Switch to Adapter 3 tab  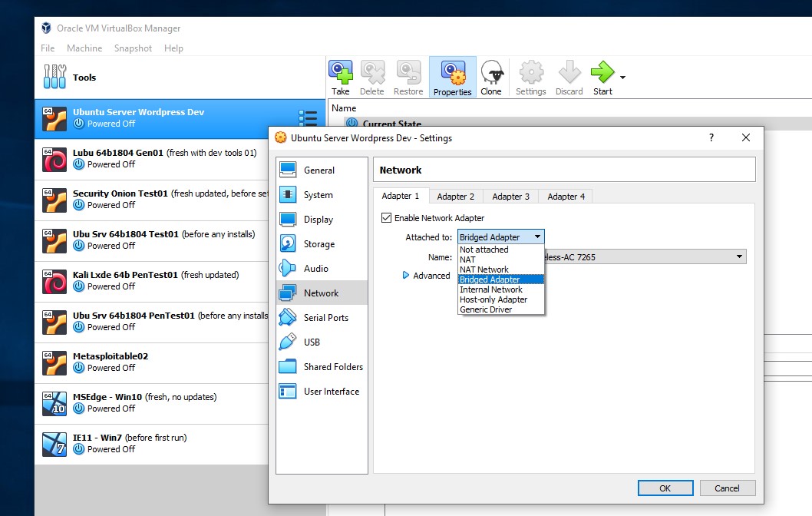(x=510, y=197)
